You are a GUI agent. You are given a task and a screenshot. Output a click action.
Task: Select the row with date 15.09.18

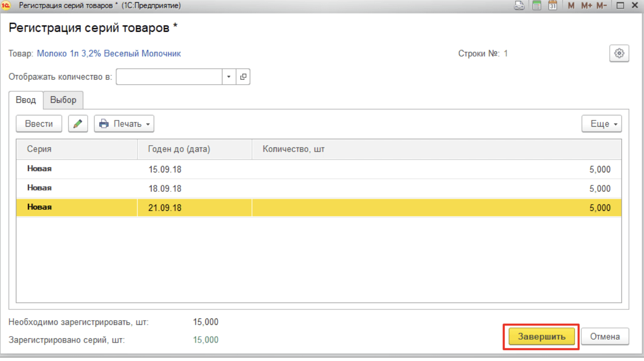(x=165, y=170)
